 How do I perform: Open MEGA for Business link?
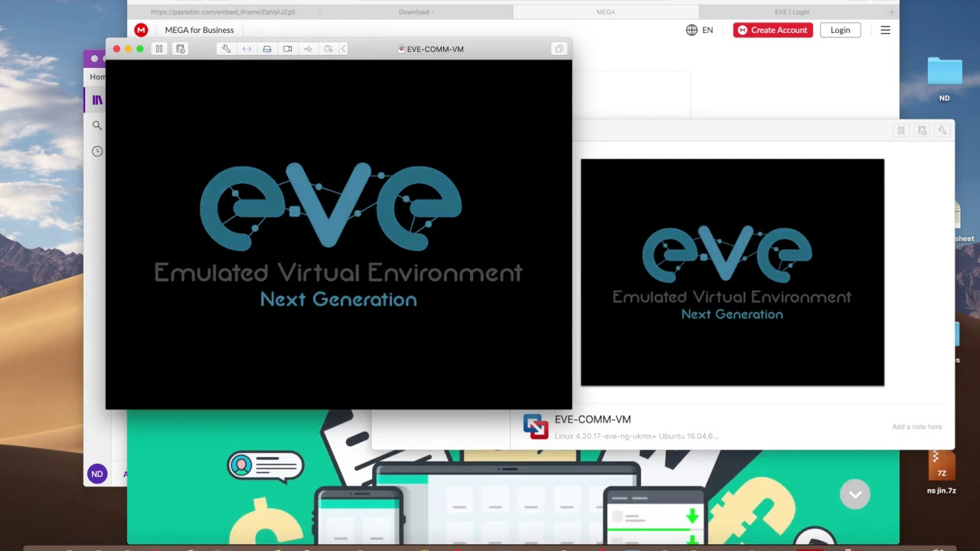(x=199, y=30)
